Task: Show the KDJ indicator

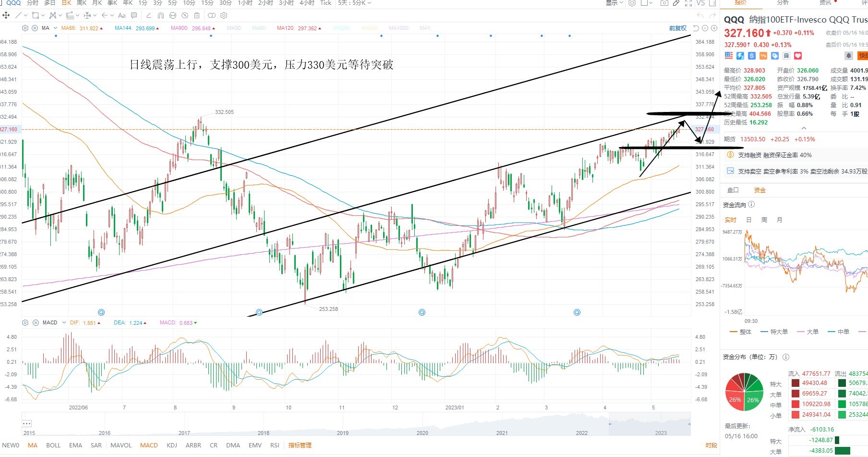Action: click(x=172, y=445)
